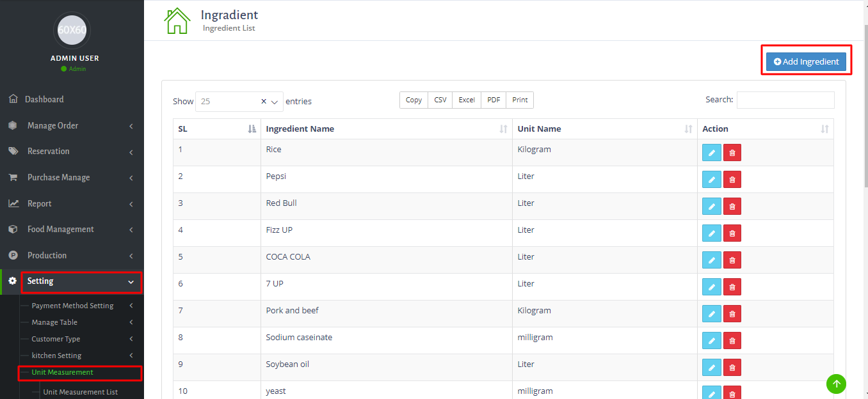Clear the entries selection with the X
Viewport: 868px width, 399px height.
[x=264, y=102]
